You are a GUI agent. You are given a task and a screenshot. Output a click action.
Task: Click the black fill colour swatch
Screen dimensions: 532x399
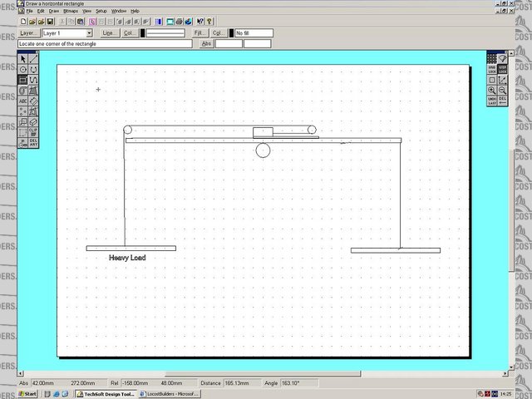(x=231, y=33)
